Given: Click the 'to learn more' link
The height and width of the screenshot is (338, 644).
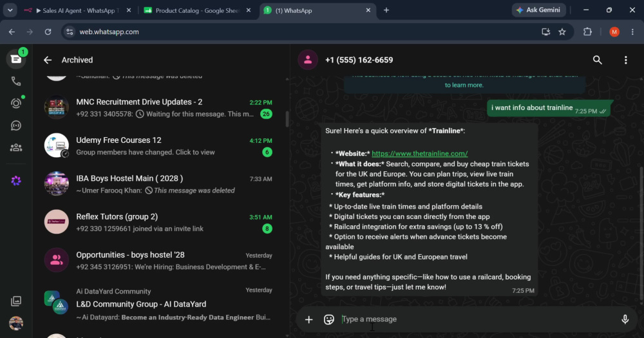Looking at the screenshot, I should [464, 85].
